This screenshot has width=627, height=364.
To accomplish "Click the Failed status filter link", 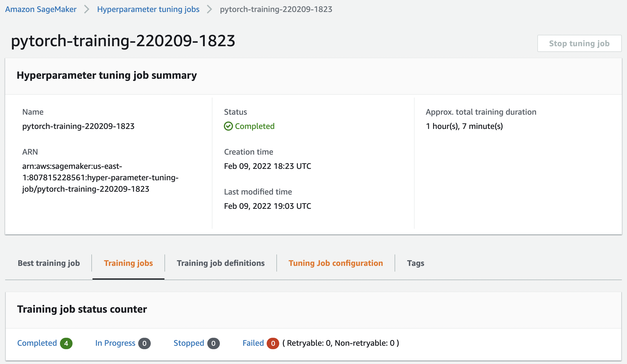I will coord(253,343).
